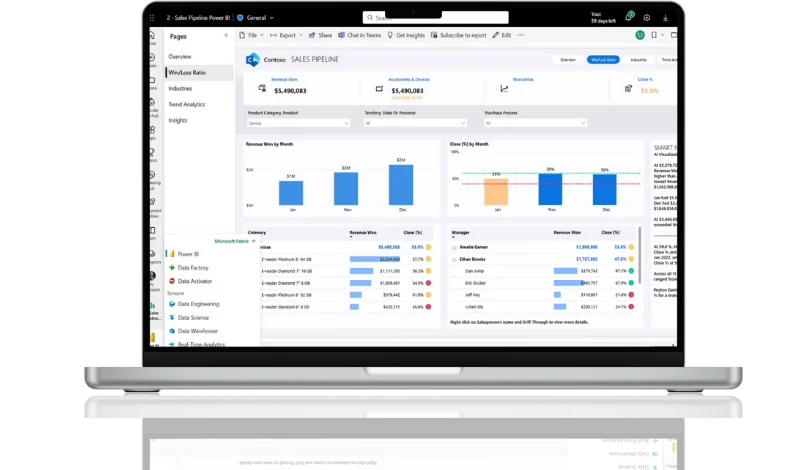Image resolution: width=800 pixels, height=470 pixels.
Task: Select the Win/Loss Ratio page
Action: (x=199, y=72)
